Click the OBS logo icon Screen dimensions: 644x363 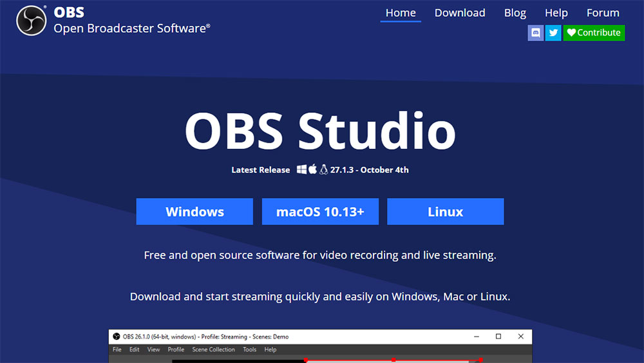click(x=31, y=21)
